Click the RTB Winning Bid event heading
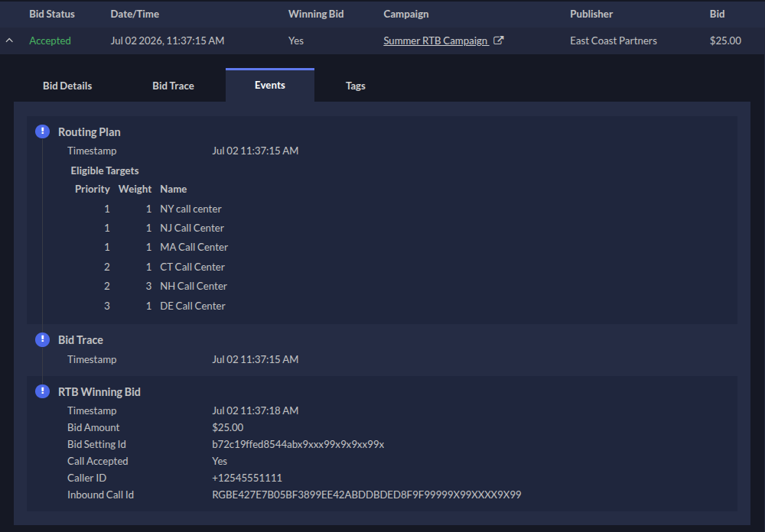This screenshot has width=765, height=532. click(x=99, y=392)
